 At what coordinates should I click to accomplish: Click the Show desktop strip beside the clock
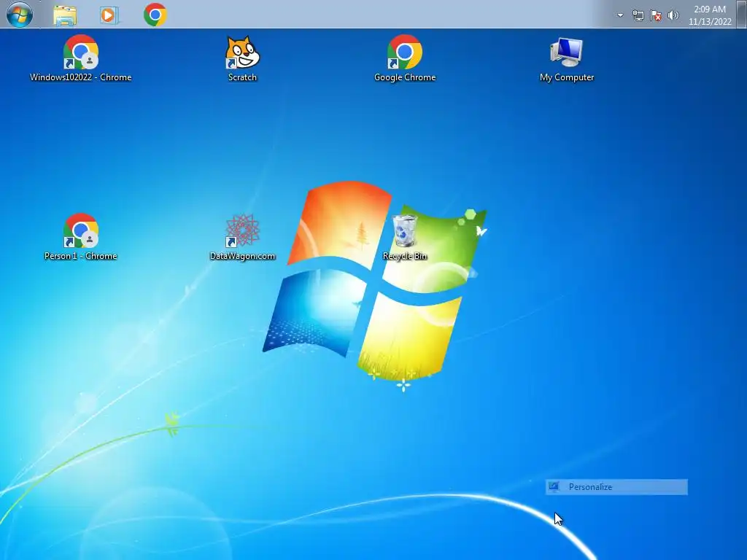[741, 15]
